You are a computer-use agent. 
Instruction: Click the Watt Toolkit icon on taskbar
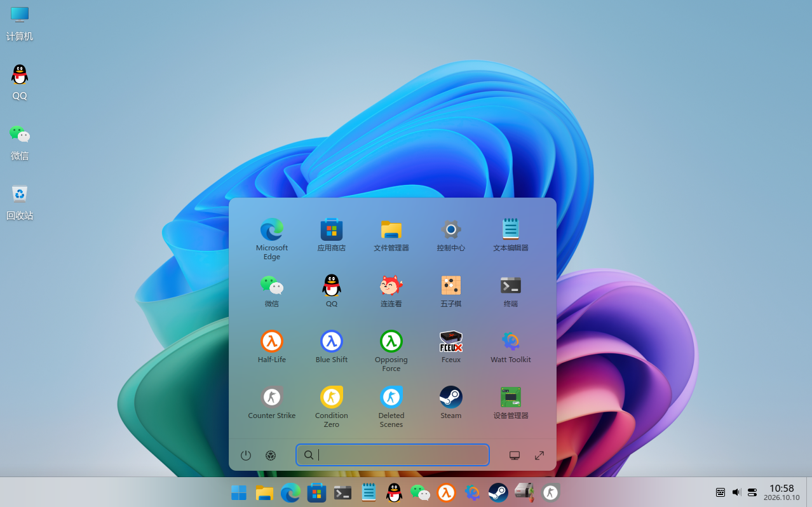point(472,492)
